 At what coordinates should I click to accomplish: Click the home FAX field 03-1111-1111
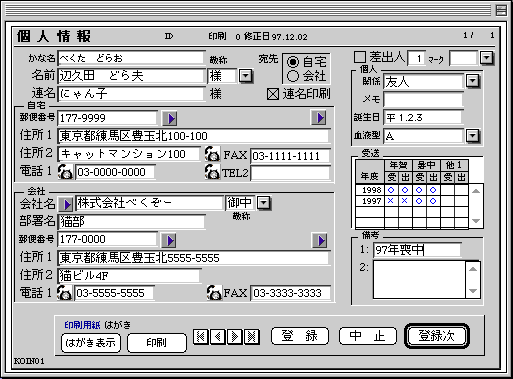[290, 156]
